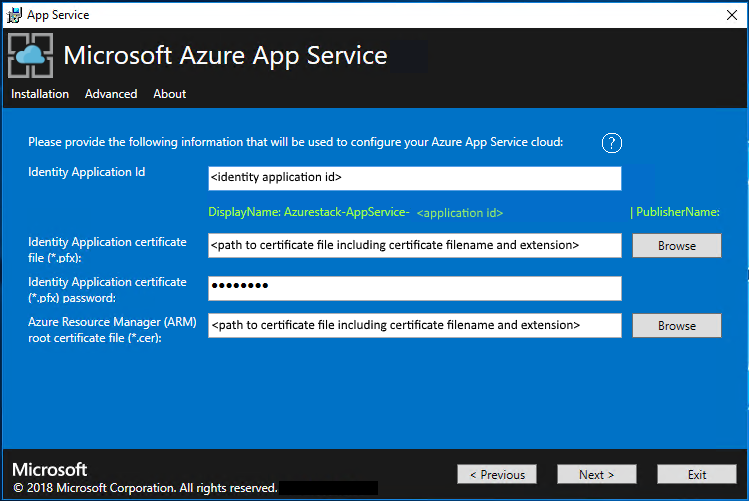Click the Identity Application Id label
749x501 pixels.
[86, 172]
